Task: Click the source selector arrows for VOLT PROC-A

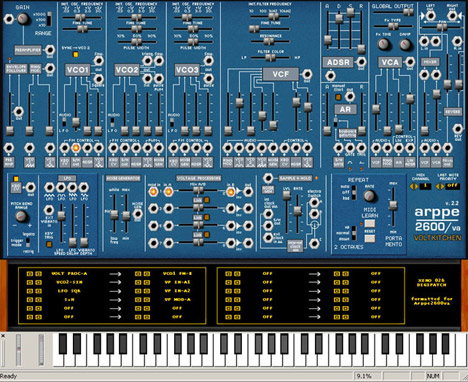Action: [x=34, y=274]
